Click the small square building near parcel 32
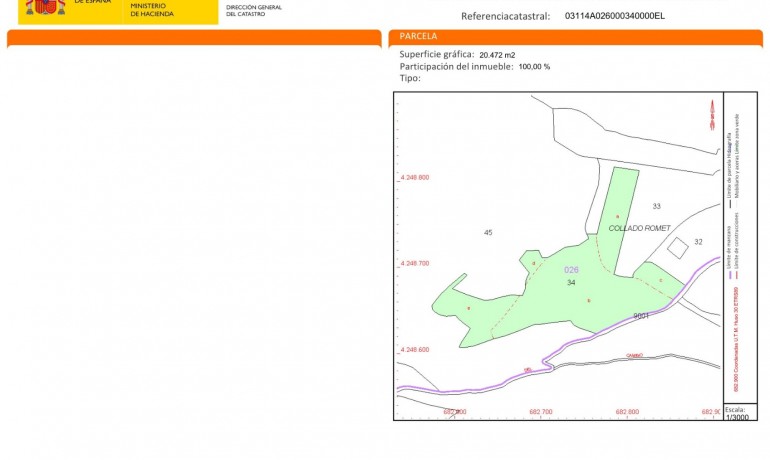 click(678, 247)
